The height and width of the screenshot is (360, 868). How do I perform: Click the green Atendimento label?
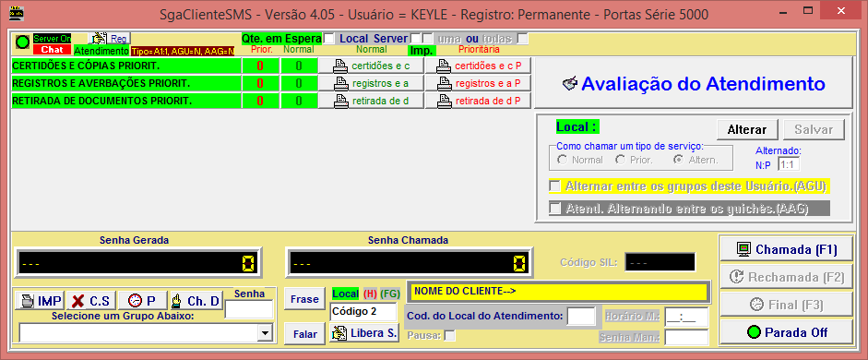101,51
